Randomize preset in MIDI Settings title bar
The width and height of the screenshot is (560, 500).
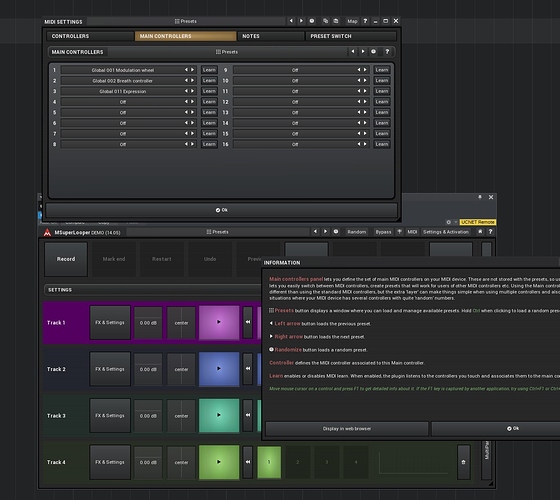(x=312, y=21)
